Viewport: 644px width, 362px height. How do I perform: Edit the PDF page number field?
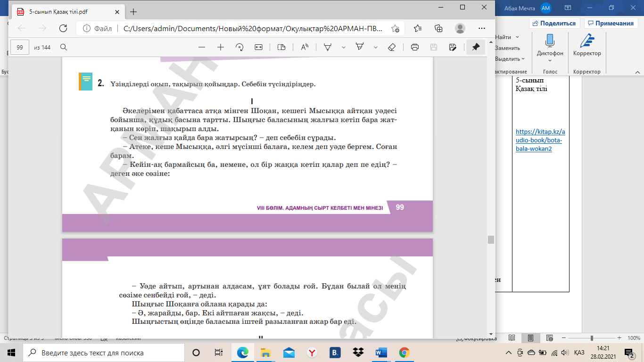click(x=20, y=47)
